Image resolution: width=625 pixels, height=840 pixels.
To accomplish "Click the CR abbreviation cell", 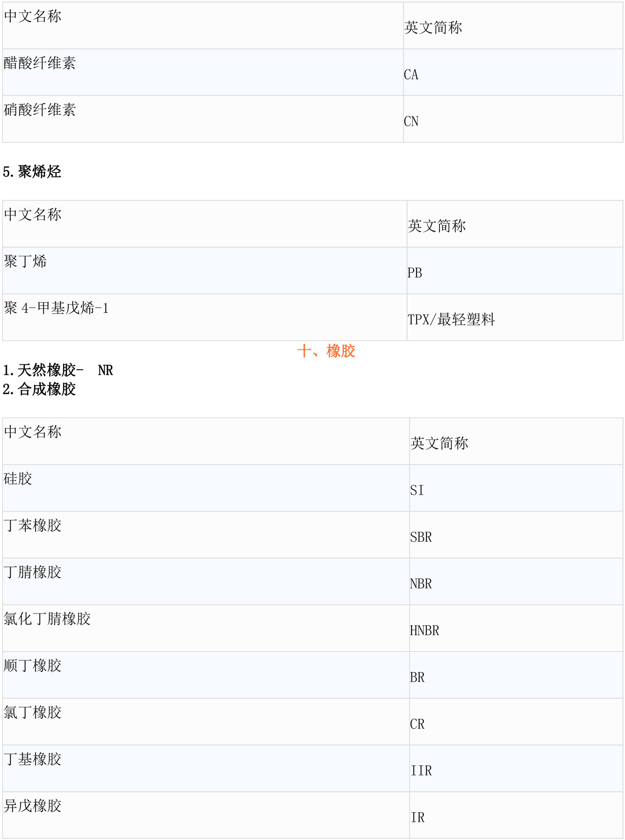I will tap(417, 724).
